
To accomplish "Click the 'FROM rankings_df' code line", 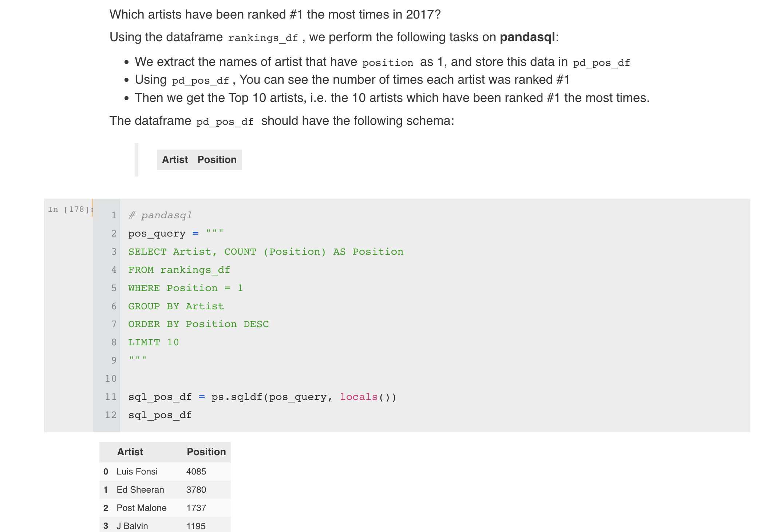I will [x=179, y=270].
